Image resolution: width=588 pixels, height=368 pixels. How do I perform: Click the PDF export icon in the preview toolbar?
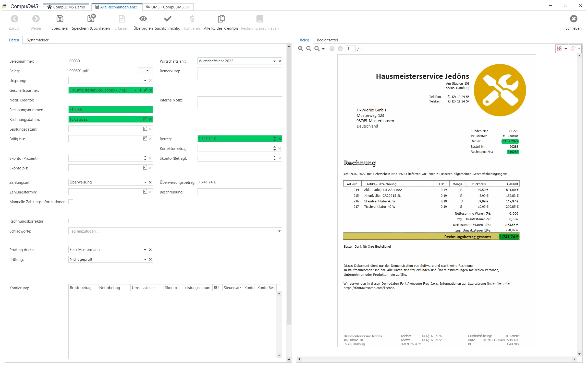pyautogui.click(x=559, y=49)
